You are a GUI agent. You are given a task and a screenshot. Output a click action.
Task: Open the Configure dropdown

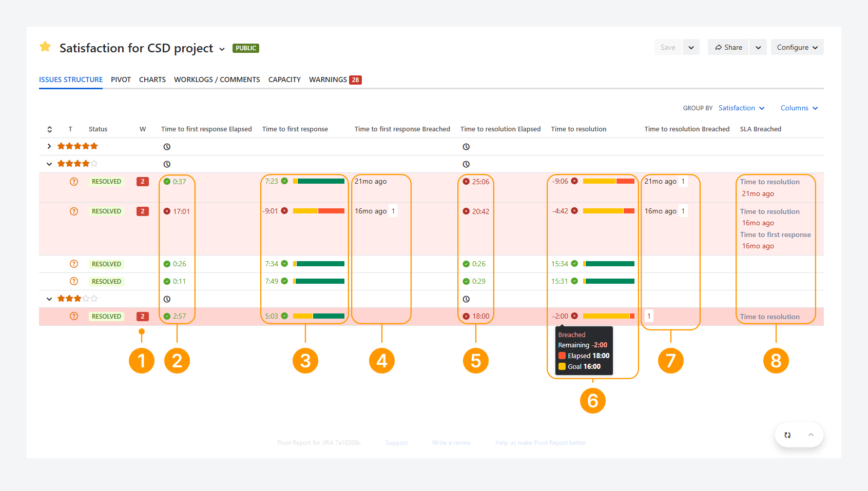(x=797, y=47)
